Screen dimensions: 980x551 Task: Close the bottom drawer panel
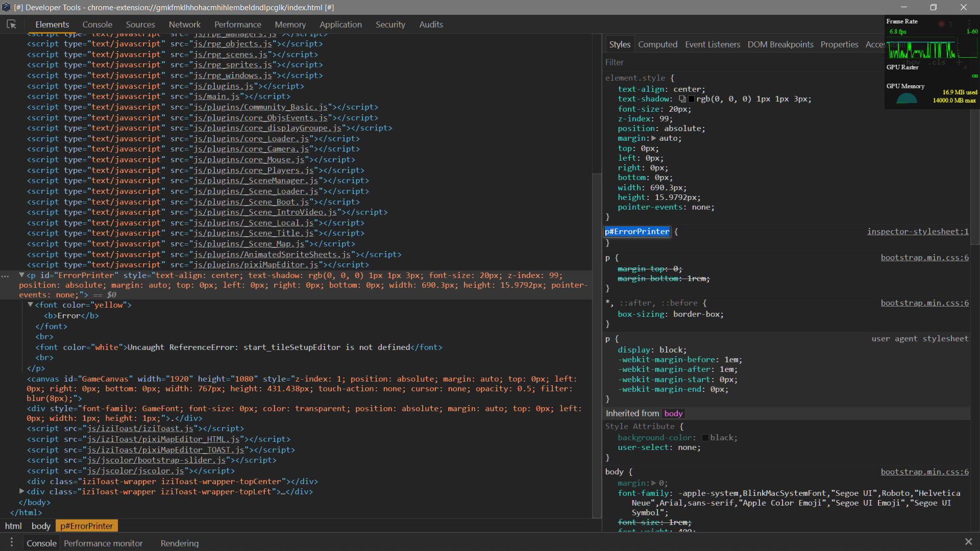click(968, 542)
